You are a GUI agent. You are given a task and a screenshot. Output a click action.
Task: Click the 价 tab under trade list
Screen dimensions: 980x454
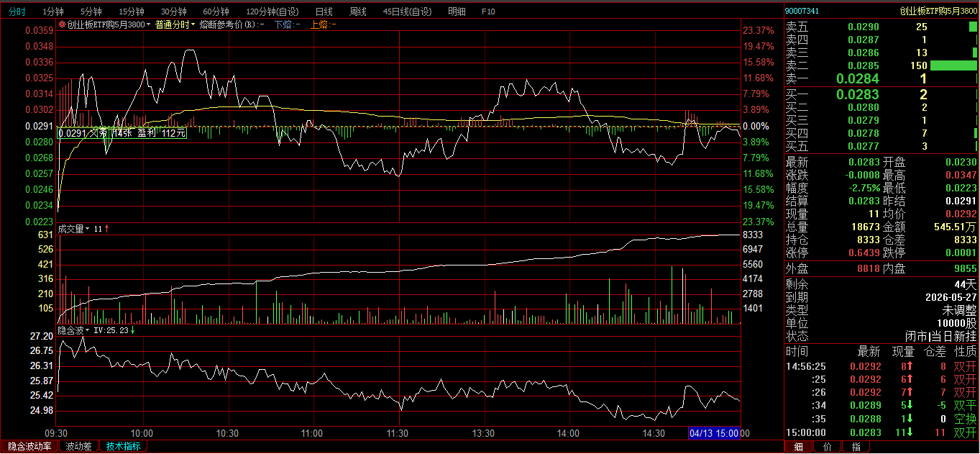(x=827, y=447)
